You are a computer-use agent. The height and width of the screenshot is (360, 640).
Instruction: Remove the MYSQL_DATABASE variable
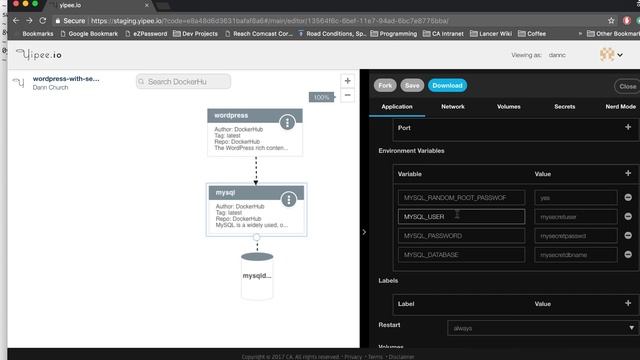click(x=628, y=254)
